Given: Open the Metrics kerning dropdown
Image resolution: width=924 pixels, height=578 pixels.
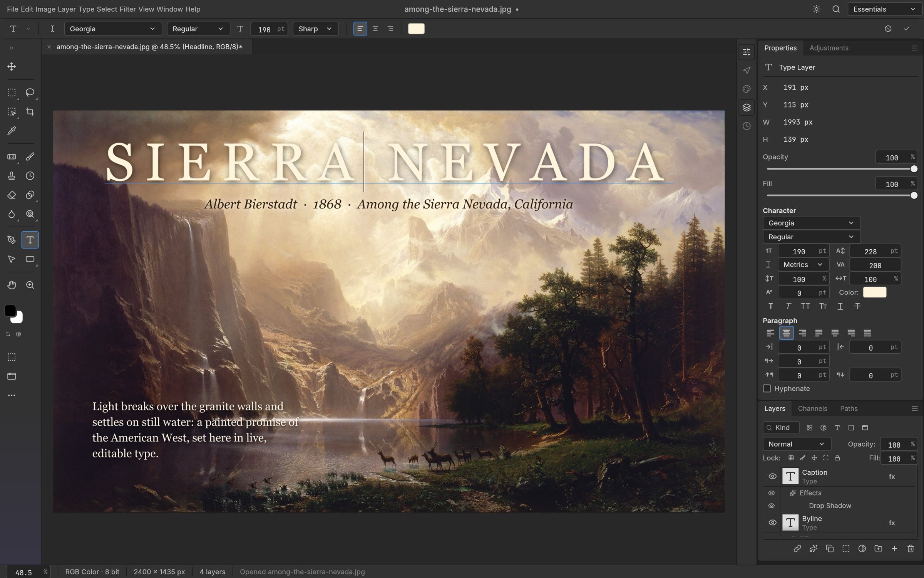Looking at the screenshot, I should point(803,265).
